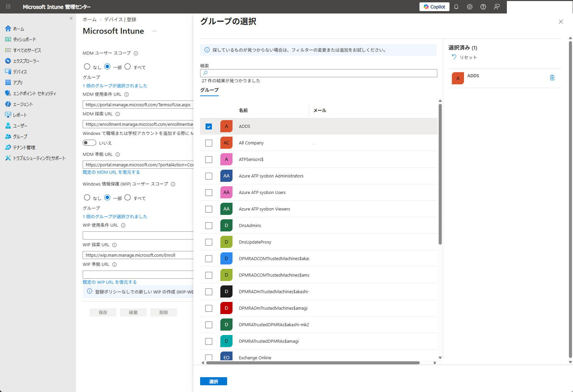Uncheck the selected ADDS checkbox
The width and height of the screenshot is (573, 392).
tap(209, 126)
